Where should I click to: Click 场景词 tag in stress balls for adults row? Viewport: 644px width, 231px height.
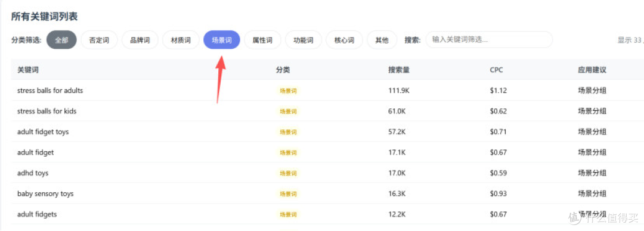pyautogui.click(x=288, y=91)
